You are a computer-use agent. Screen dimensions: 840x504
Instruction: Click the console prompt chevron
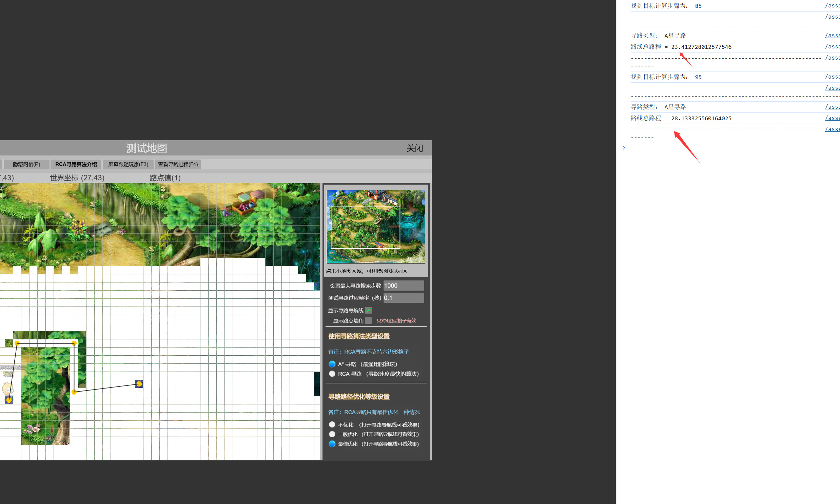623,148
